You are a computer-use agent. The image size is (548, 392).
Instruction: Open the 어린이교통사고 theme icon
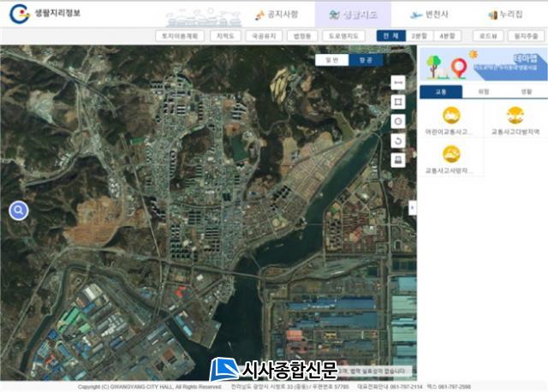pos(451,116)
